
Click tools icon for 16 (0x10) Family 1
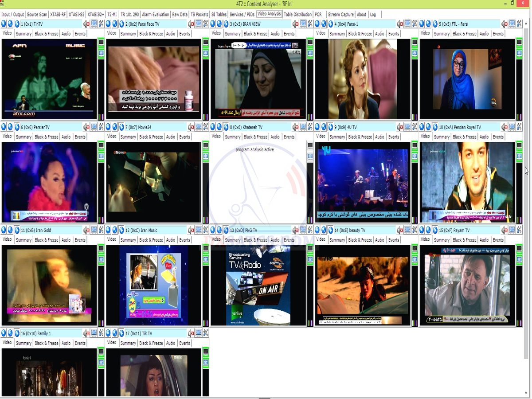click(x=101, y=333)
